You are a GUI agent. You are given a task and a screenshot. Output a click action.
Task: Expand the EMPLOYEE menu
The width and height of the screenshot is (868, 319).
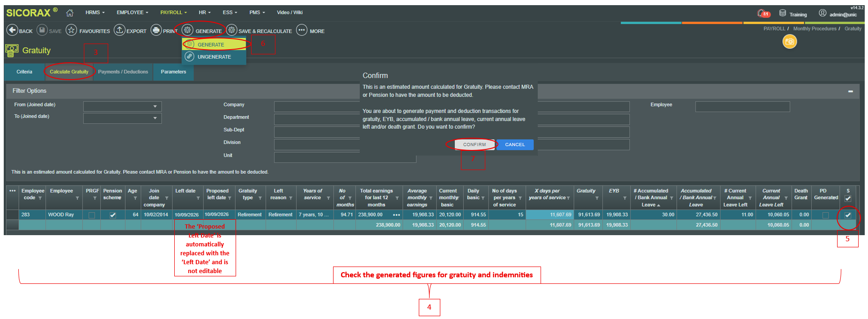coord(133,12)
